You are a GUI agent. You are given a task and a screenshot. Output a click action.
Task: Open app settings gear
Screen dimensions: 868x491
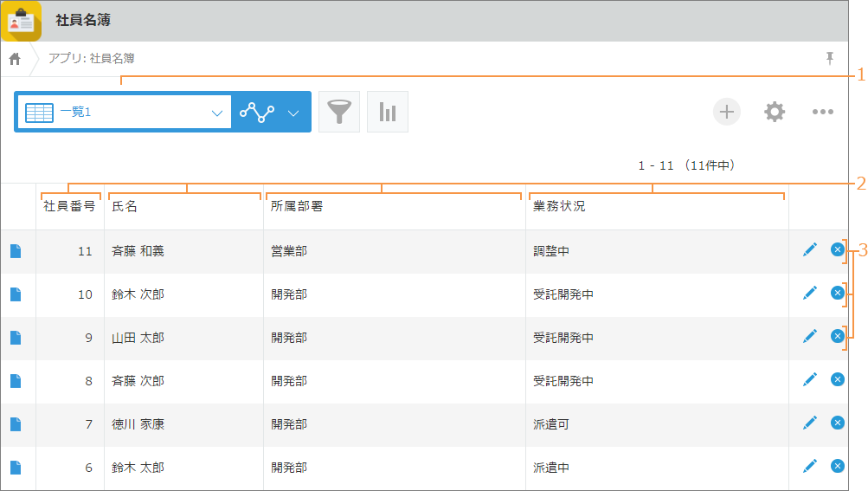(x=775, y=112)
